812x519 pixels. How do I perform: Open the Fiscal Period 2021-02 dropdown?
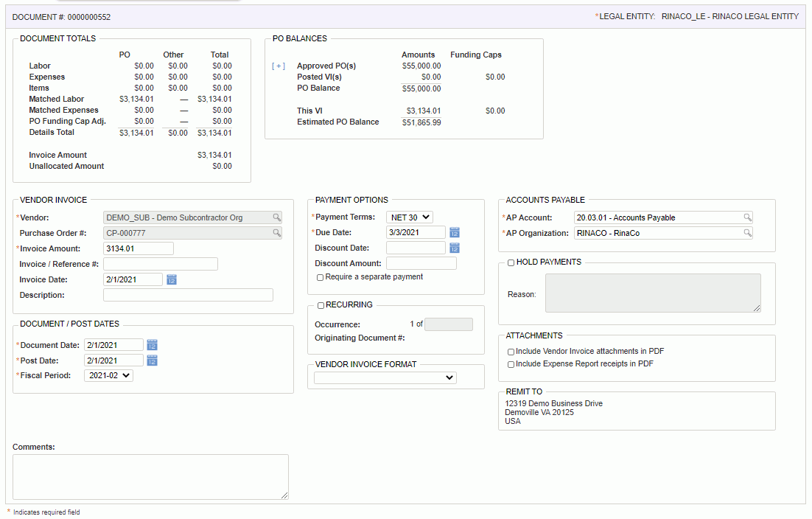coord(109,375)
